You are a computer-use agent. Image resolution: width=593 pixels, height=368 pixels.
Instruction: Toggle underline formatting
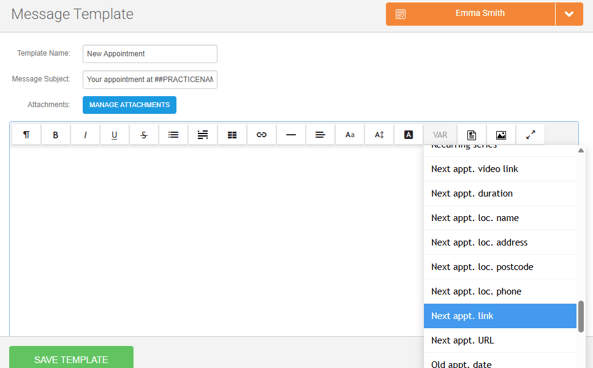point(115,135)
